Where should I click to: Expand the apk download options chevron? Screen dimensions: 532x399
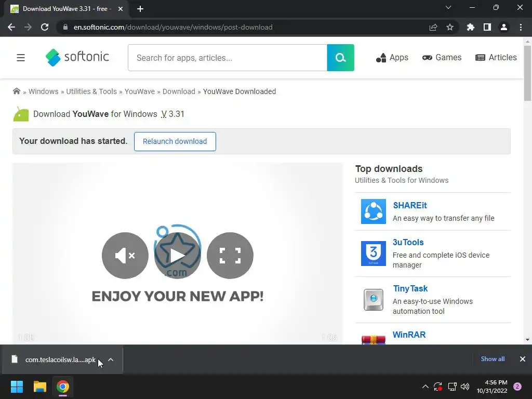click(111, 360)
